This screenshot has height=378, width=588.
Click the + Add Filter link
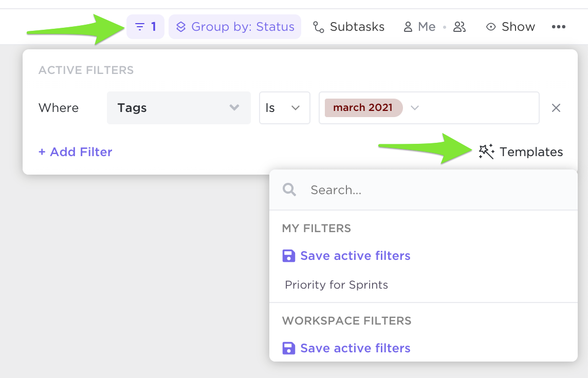pos(75,152)
